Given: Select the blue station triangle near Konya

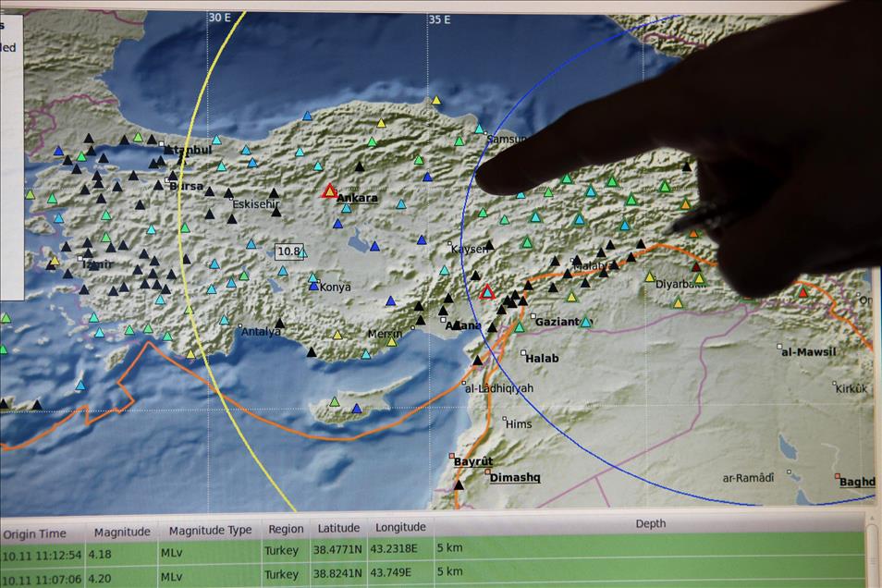Looking at the screenshot, I should tap(314, 287).
